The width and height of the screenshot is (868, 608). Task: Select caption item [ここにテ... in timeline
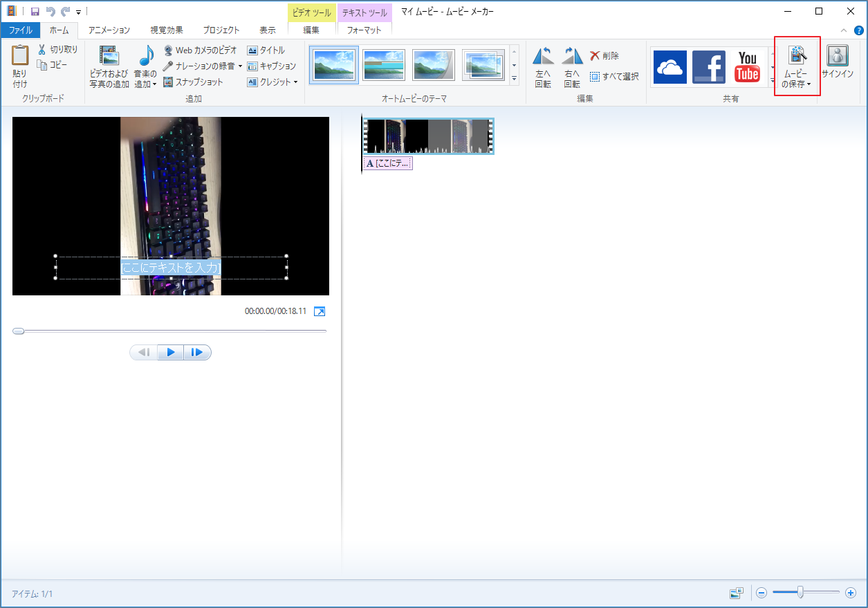(387, 163)
